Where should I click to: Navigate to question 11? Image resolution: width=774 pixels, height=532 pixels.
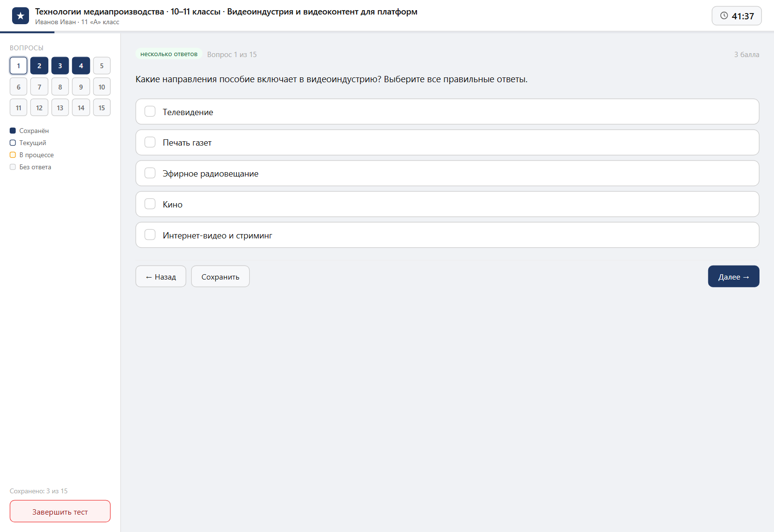pos(18,108)
